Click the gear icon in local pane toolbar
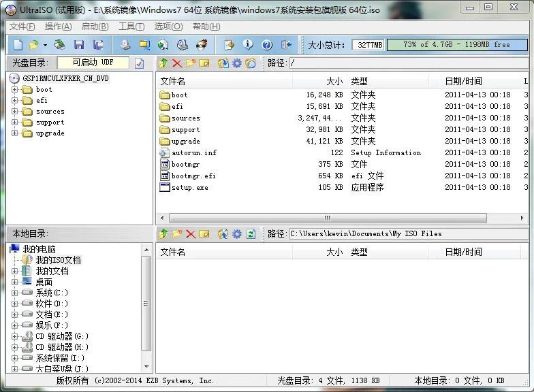This screenshot has height=392, width=534. coord(237,234)
